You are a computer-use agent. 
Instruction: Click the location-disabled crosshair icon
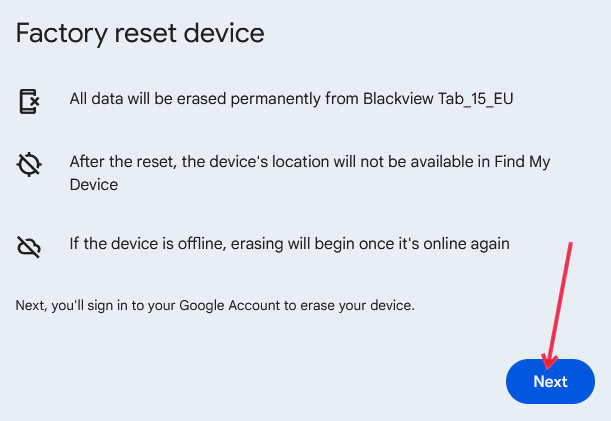(29, 165)
